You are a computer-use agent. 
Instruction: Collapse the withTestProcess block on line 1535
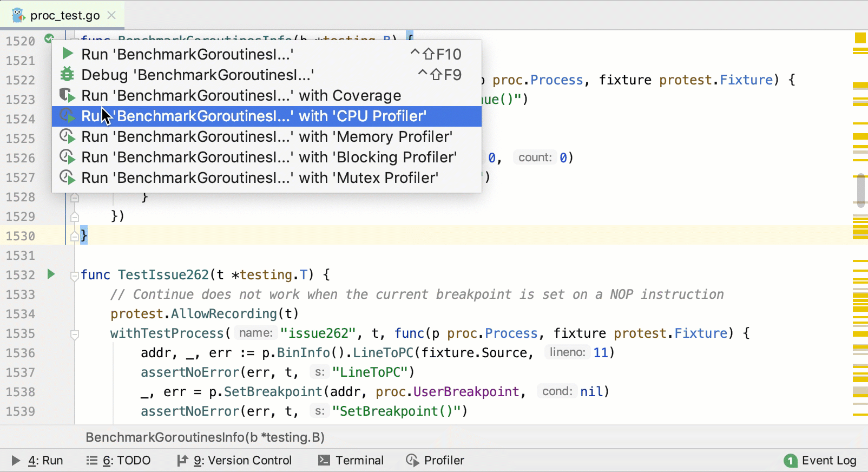click(75, 334)
